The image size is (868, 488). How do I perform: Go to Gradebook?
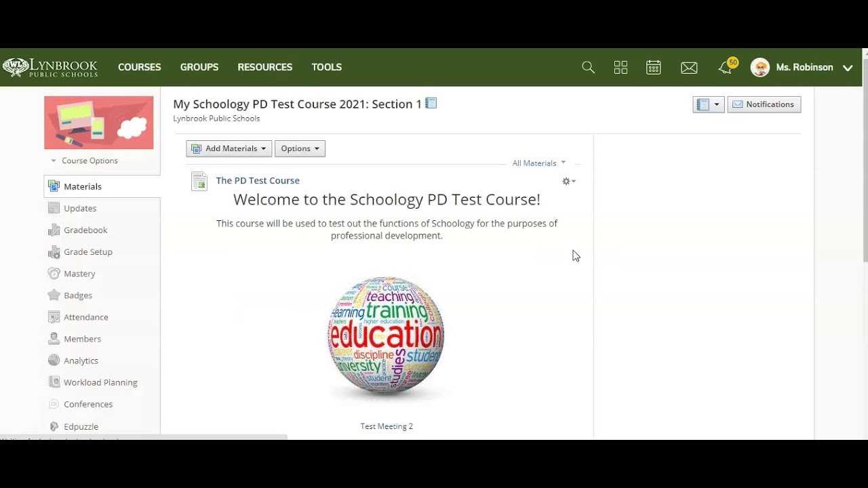(x=85, y=230)
